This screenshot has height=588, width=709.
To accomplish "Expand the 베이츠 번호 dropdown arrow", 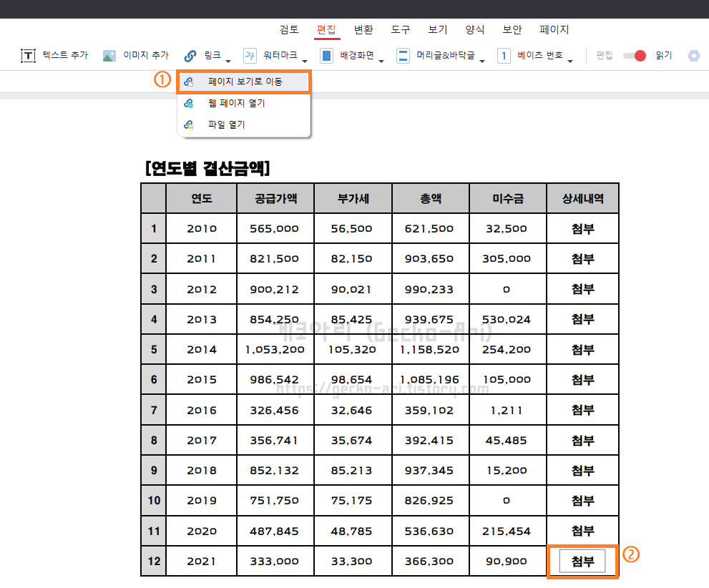I will [x=570, y=61].
